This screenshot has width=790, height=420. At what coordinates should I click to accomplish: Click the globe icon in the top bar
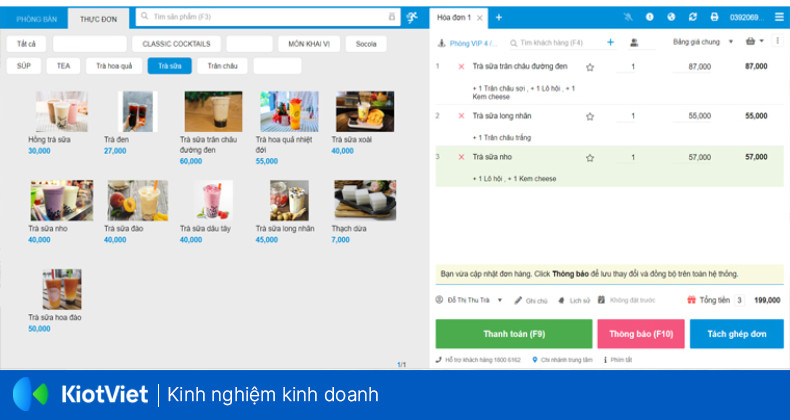[671, 17]
